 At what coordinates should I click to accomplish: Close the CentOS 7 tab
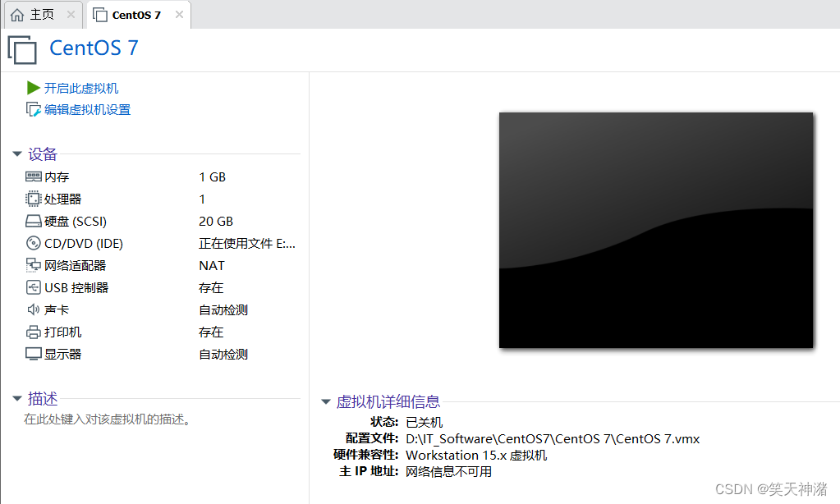coord(180,15)
